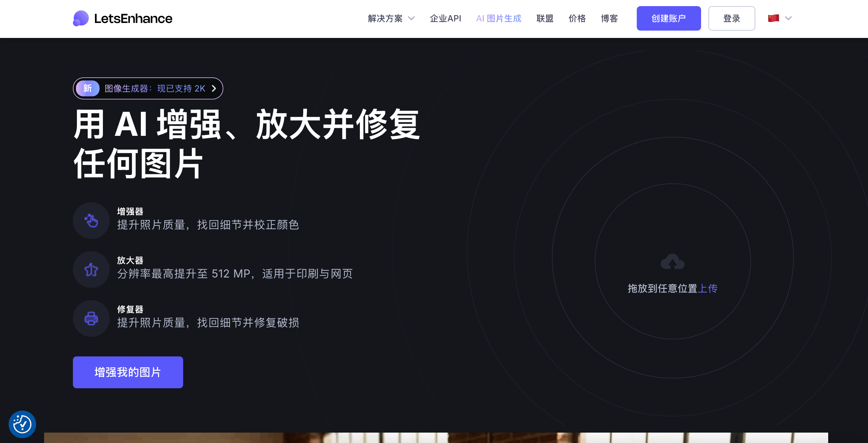The height and width of the screenshot is (443, 868).
Task: Click the headline 用 AI 增强、放大并修复任何图片
Action: coord(247,144)
